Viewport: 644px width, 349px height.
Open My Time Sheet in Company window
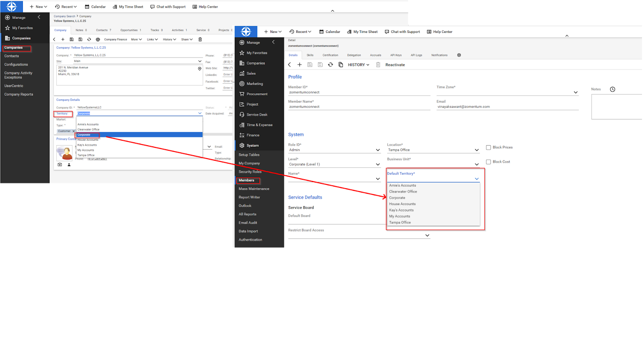tap(128, 7)
